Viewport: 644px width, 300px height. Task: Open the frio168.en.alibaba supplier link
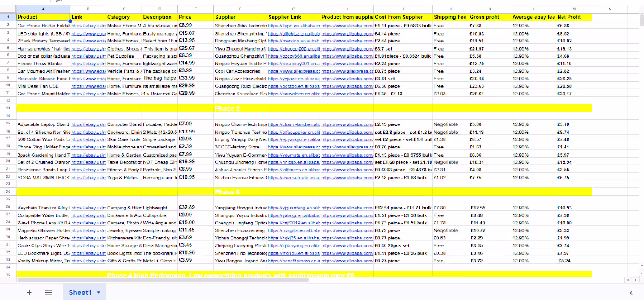pos(294,253)
